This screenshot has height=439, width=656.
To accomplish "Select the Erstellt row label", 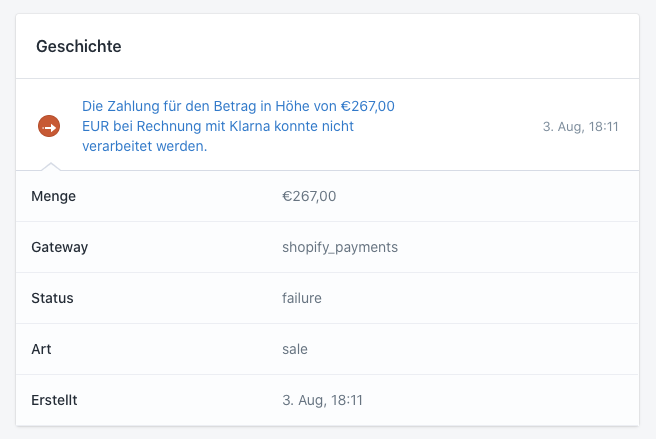I will click(x=55, y=400).
